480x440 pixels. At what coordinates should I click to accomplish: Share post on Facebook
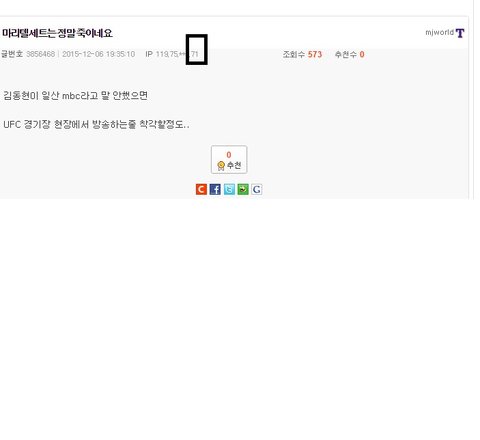(x=215, y=189)
